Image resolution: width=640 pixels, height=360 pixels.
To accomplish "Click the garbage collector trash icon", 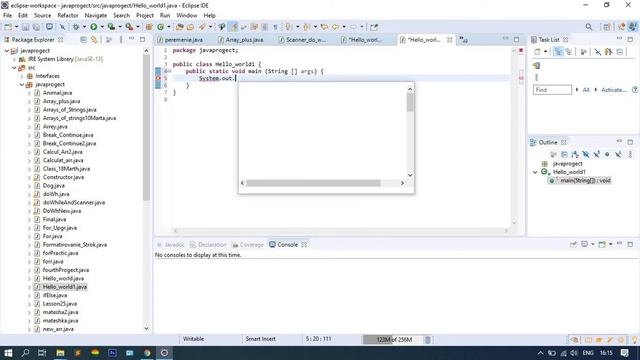I will [427, 340].
